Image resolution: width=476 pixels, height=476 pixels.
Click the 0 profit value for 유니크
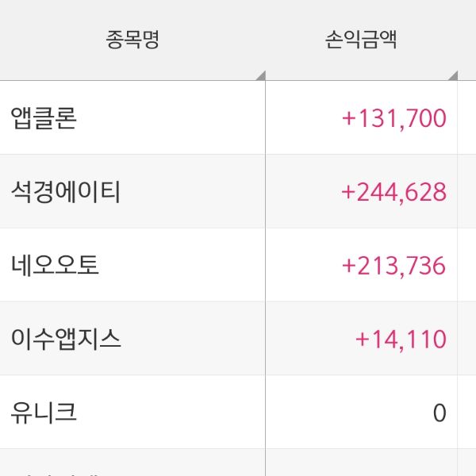(x=440, y=413)
